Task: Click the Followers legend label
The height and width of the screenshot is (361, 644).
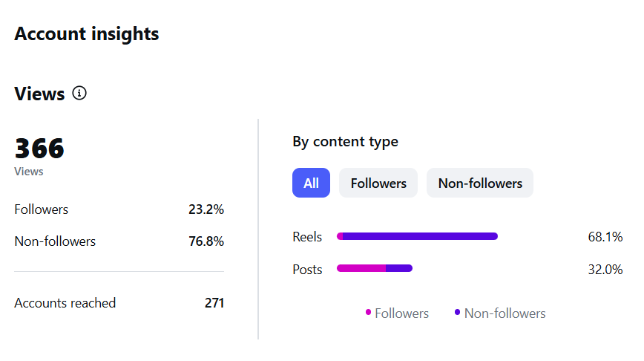Action: [x=401, y=313]
